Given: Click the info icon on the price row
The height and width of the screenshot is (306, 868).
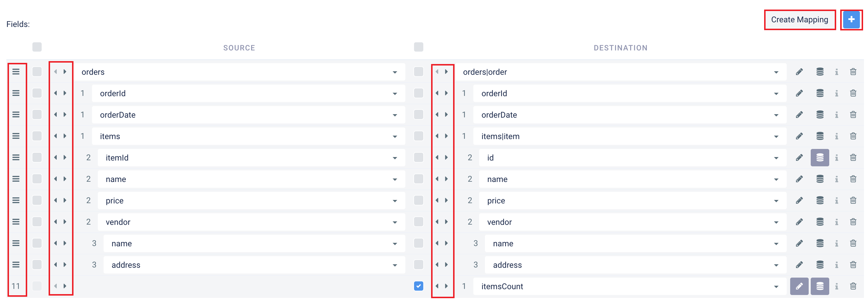Looking at the screenshot, I should (x=836, y=201).
